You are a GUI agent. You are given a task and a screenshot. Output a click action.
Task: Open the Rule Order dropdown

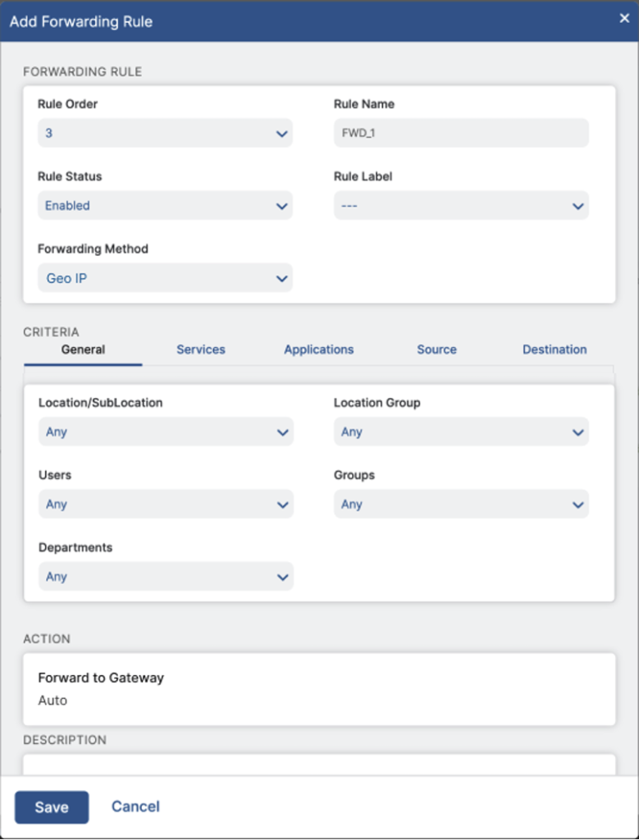[x=165, y=133]
